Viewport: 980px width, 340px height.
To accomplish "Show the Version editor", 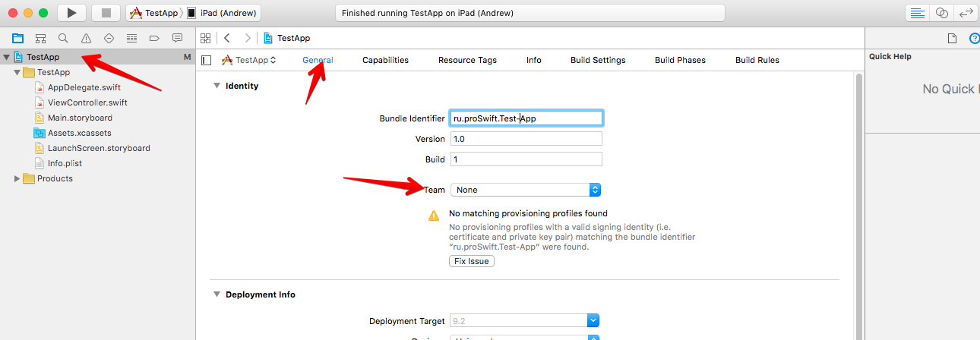I will (966, 13).
